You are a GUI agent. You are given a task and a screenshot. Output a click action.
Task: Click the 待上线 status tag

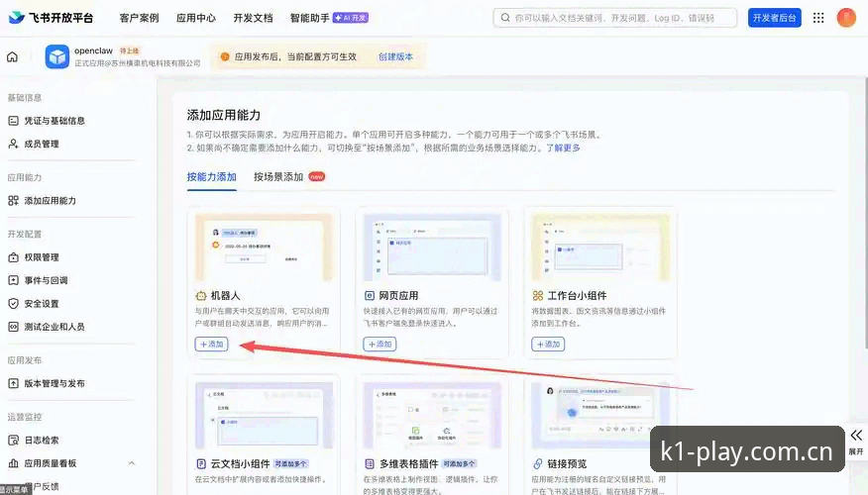tap(130, 50)
